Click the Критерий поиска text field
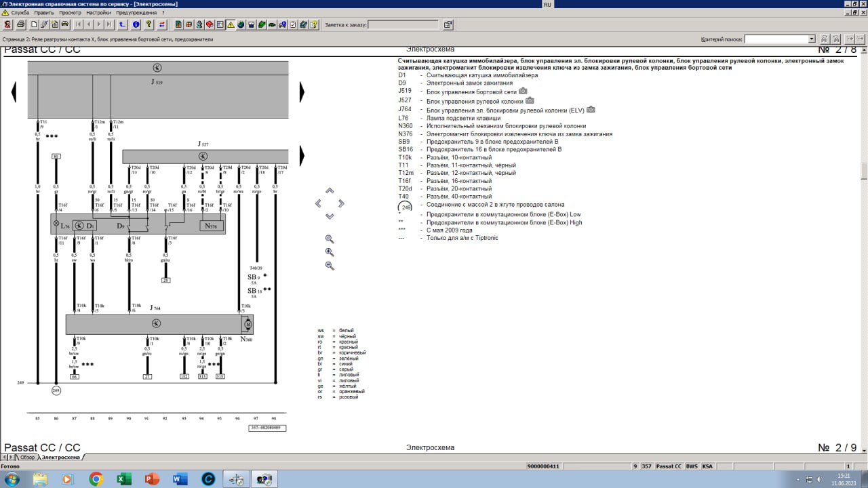Viewport: 868px width, 488px height. pyautogui.click(x=776, y=39)
